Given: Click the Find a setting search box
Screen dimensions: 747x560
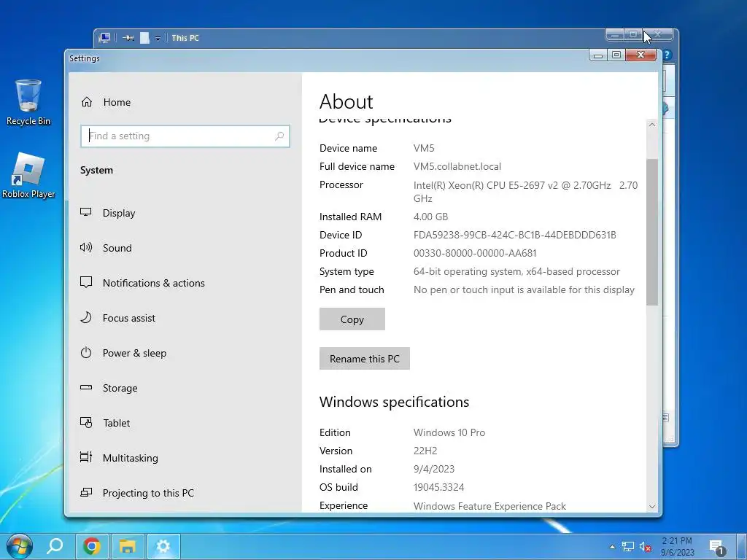Looking at the screenshot, I should [x=185, y=136].
